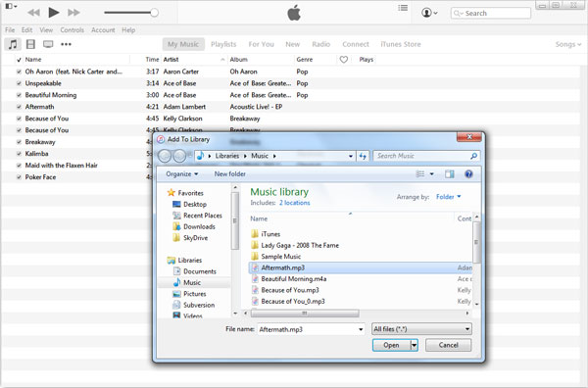The height and width of the screenshot is (388, 588).
Task: Open the Account menu
Action: click(x=103, y=30)
